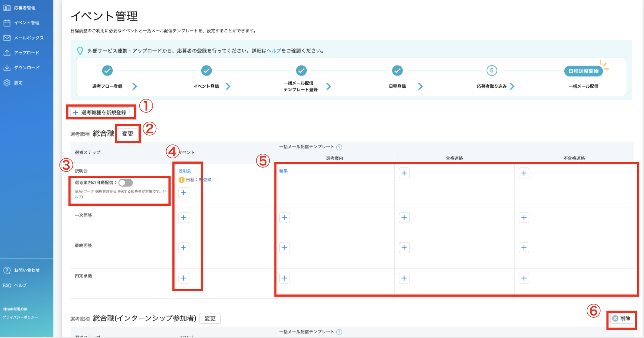The height and width of the screenshot is (338, 644).
Task: Add another event under 説明会 plus
Action: click(184, 193)
